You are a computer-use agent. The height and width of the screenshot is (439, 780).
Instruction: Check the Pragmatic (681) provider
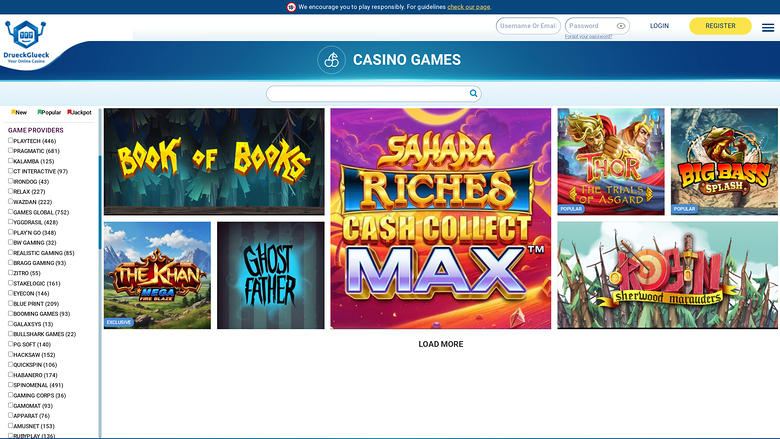click(x=10, y=151)
